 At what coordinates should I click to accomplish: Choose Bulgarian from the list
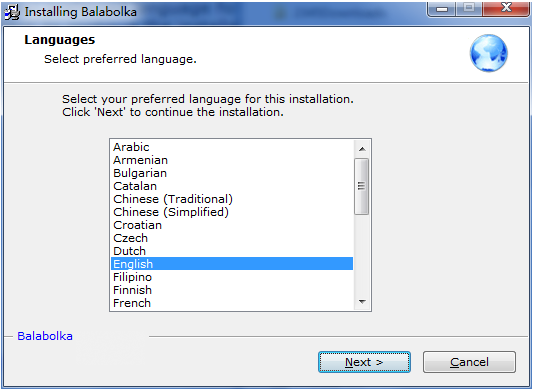[232, 173]
